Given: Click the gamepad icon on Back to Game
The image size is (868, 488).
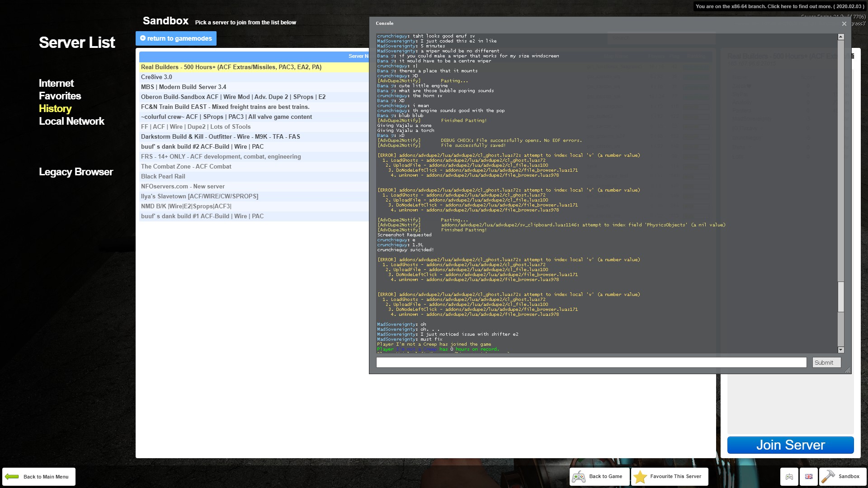Looking at the screenshot, I should click(x=579, y=476).
